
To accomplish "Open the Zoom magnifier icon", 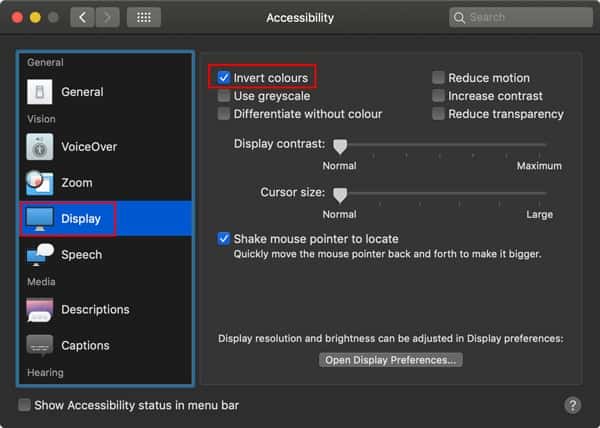I will [39, 182].
